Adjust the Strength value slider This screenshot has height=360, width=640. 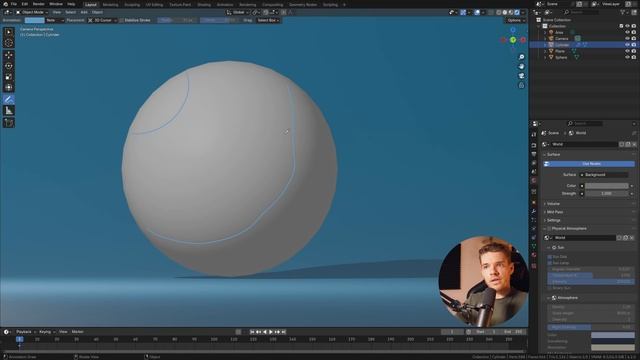pyautogui.click(x=607, y=193)
